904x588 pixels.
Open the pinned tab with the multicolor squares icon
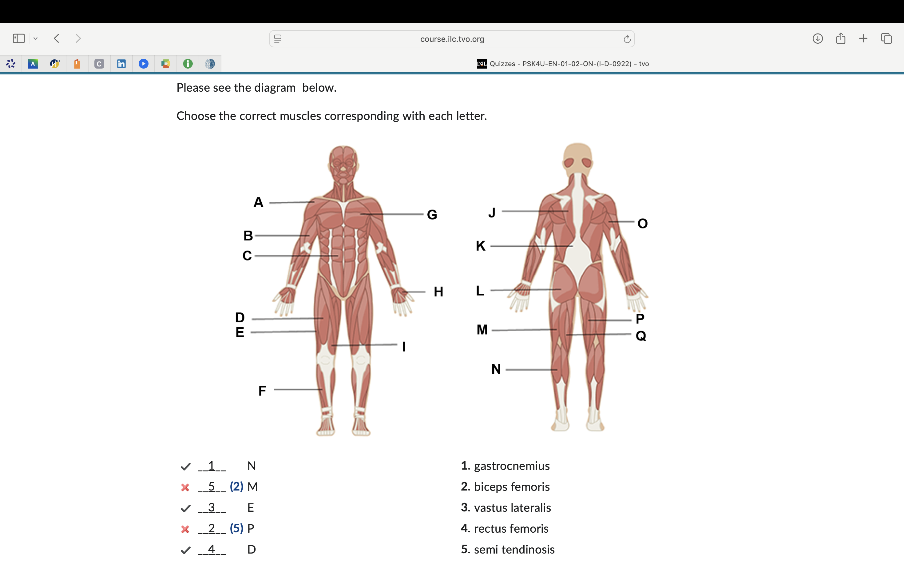(x=166, y=63)
